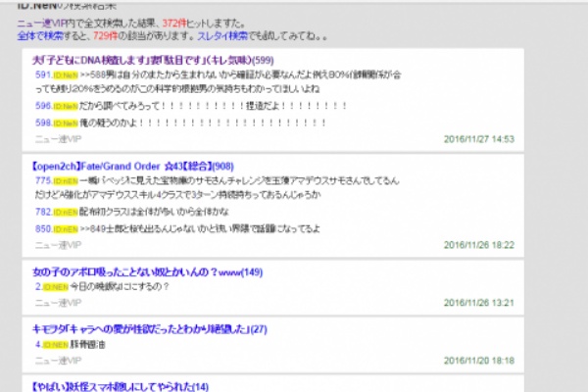Open the ニュー速VIP link in the header
The width and height of the screenshot is (588, 392).
point(41,24)
